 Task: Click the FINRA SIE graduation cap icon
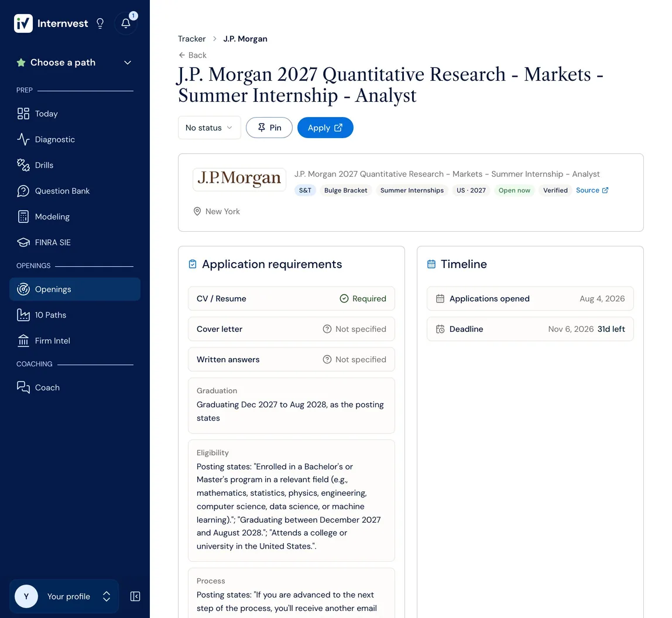[23, 242]
